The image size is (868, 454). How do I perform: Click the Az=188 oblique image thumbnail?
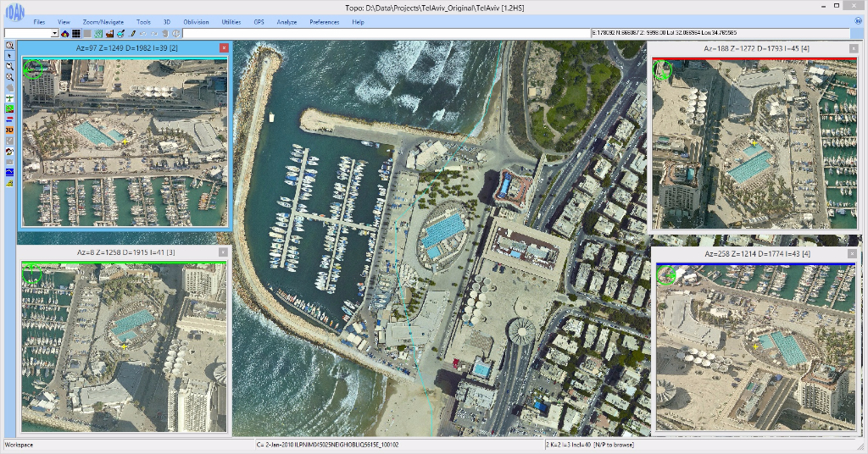pos(754,142)
